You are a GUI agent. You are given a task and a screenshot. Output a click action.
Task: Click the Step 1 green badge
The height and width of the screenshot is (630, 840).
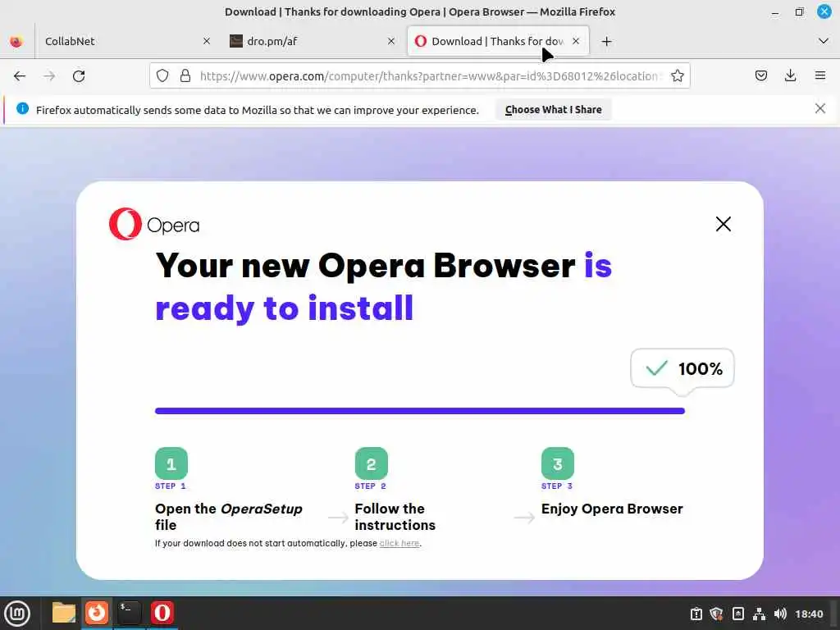171,463
